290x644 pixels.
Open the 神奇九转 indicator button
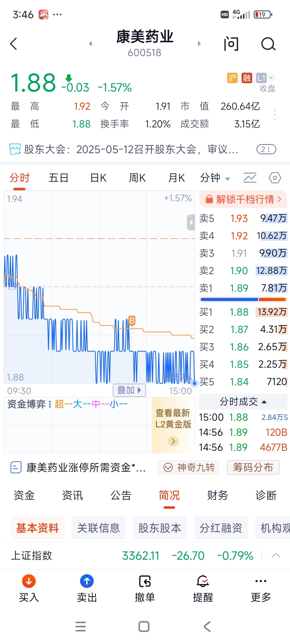pyautogui.click(x=189, y=467)
